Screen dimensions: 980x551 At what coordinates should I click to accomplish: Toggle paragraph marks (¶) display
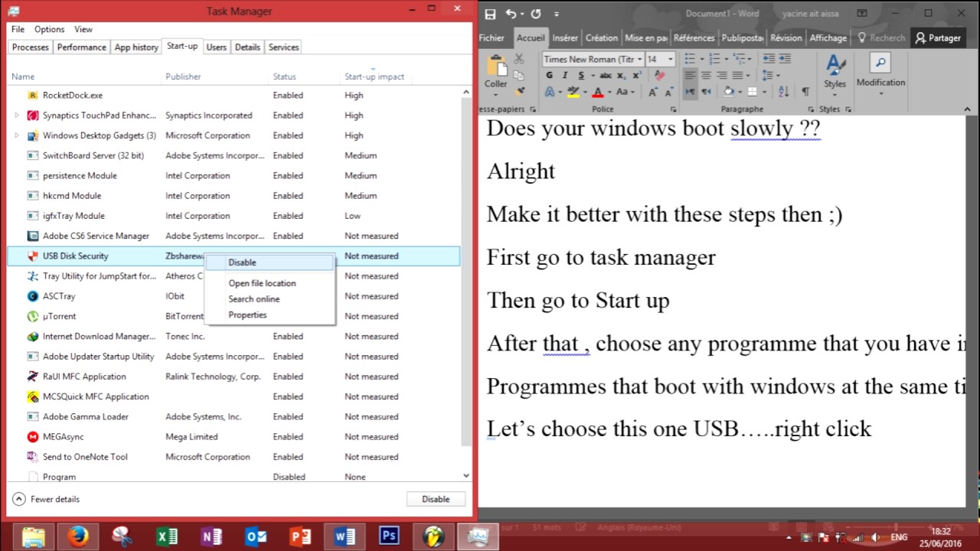pyautogui.click(x=805, y=92)
